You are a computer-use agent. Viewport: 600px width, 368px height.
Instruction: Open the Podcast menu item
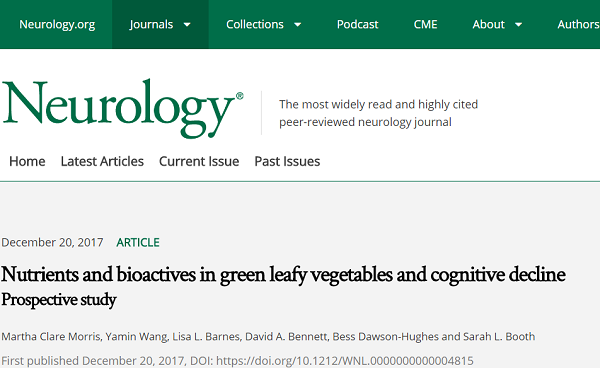pyautogui.click(x=357, y=24)
